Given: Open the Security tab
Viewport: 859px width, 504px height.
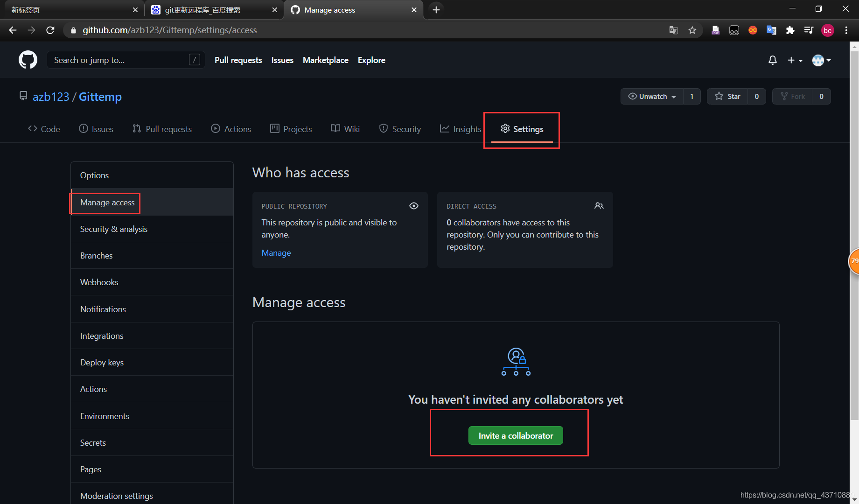Looking at the screenshot, I should click(x=400, y=129).
